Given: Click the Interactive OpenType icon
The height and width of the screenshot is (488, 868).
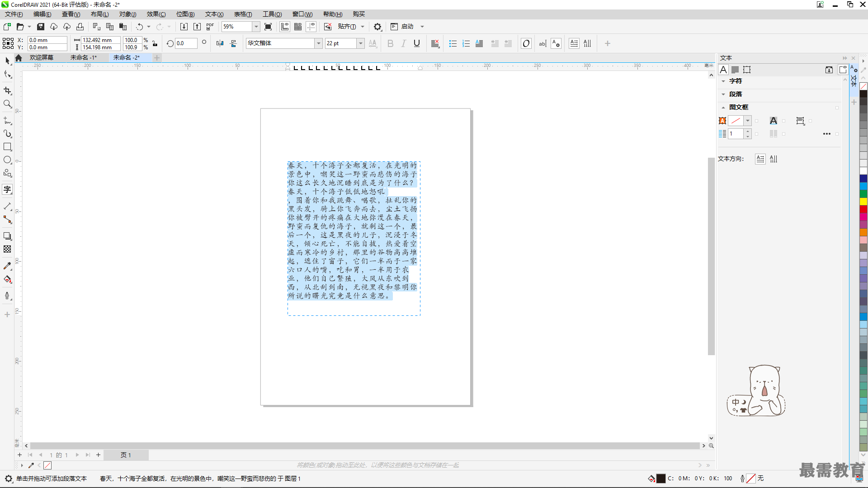Looking at the screenshot, I should 526,43.
